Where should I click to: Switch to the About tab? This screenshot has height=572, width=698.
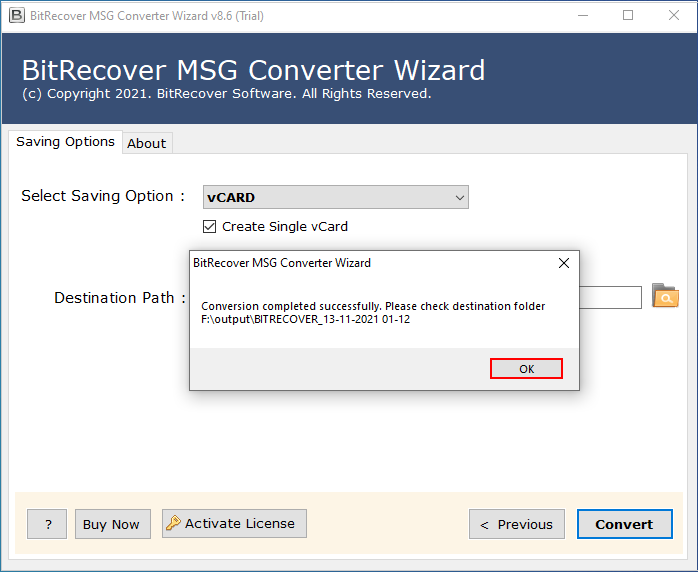coord(147,143)
